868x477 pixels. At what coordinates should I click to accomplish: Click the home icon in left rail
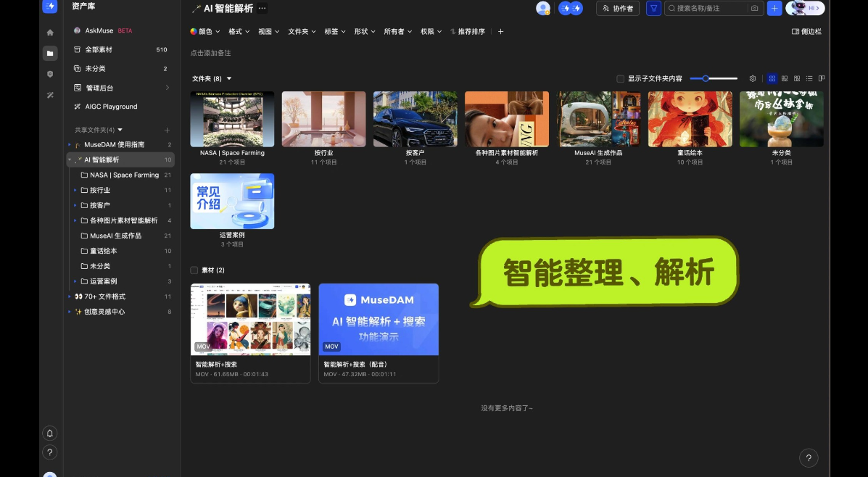click(x=50, y=33)
